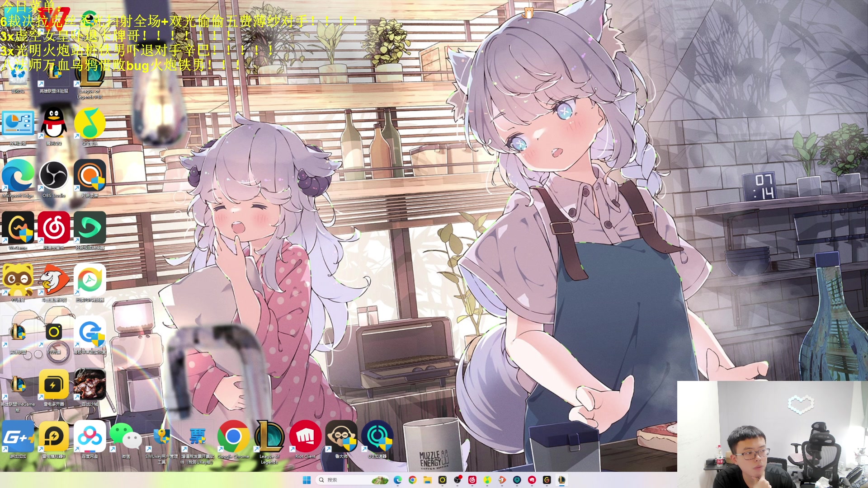Launch 腾讯QQ penguin desktop icon

click(54, 127)
